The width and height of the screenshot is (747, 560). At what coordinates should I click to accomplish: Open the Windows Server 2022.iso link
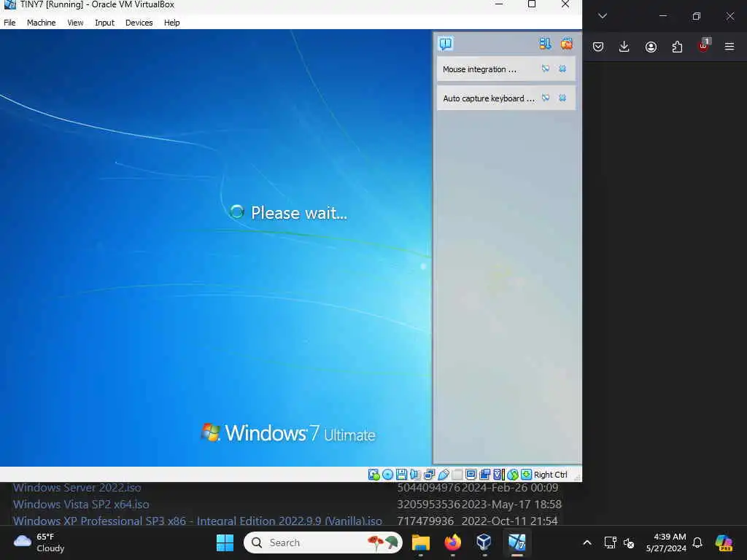pyautogui.click(x=77, y=488)
